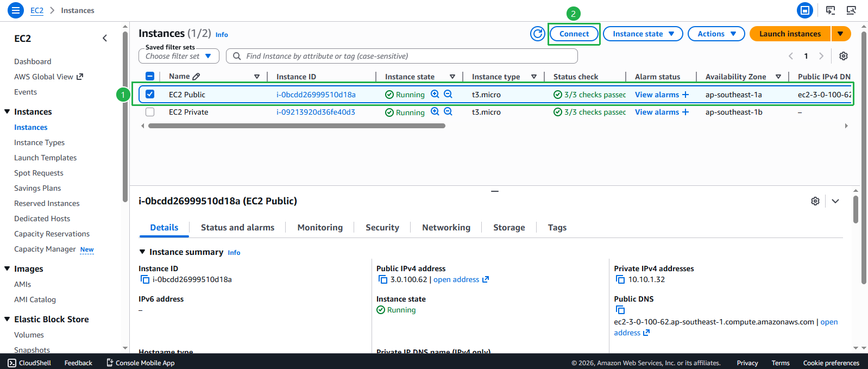Zoom in filter on EC2 Private state
This screenshot has width=868, height=369.
point(435,111)
